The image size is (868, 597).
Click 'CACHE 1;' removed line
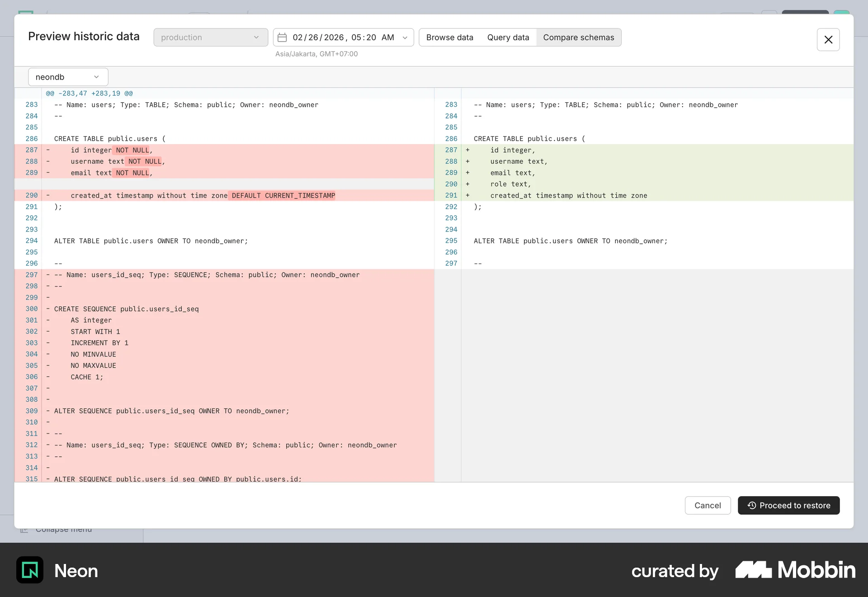pyautogui.click(x=224, y=377)
